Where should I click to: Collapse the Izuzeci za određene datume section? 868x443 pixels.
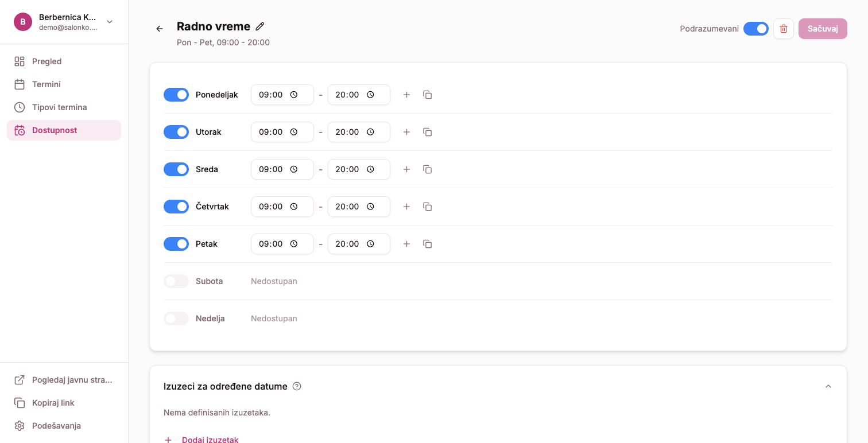(828, 387)
